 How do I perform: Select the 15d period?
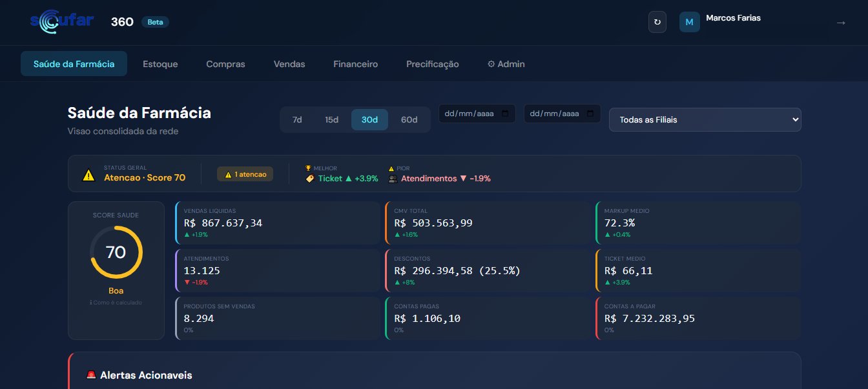coord(332,120)
